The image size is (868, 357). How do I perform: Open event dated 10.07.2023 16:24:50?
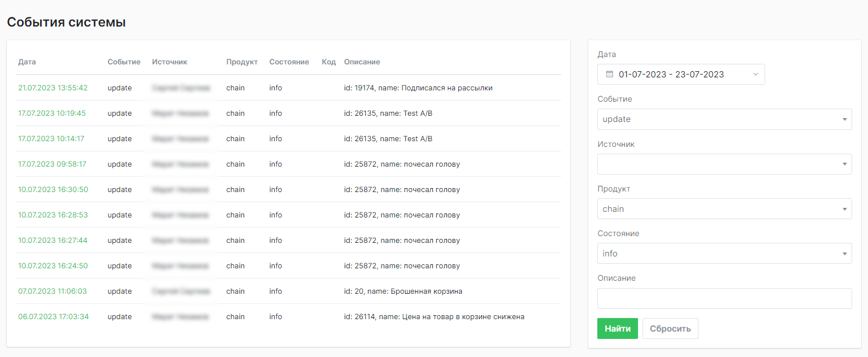click(x=53, y=265)
